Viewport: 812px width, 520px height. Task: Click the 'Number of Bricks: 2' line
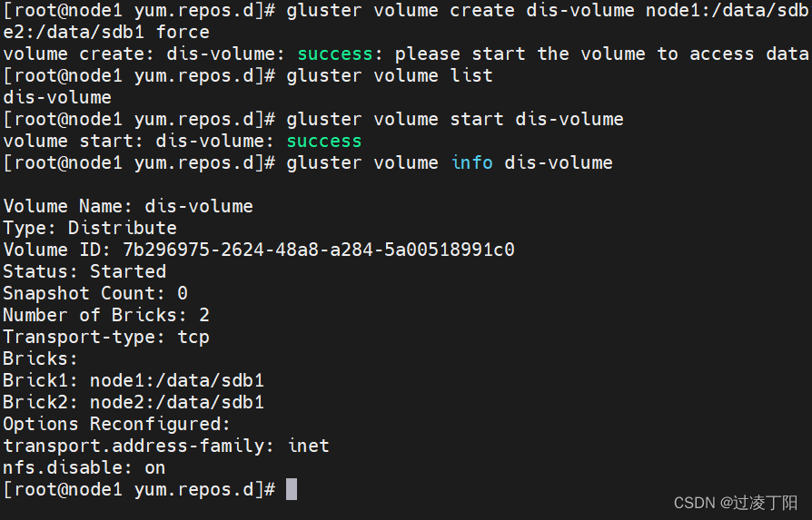pyautogui.click(x=106, y=315)
